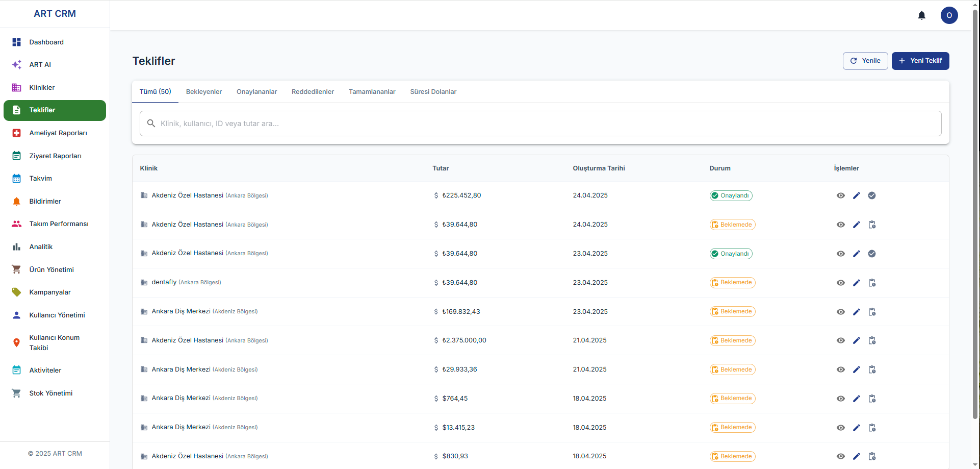Open the Onaylananlar tab
The height and width of the screenshot is (469, 980).
point(256,92)
